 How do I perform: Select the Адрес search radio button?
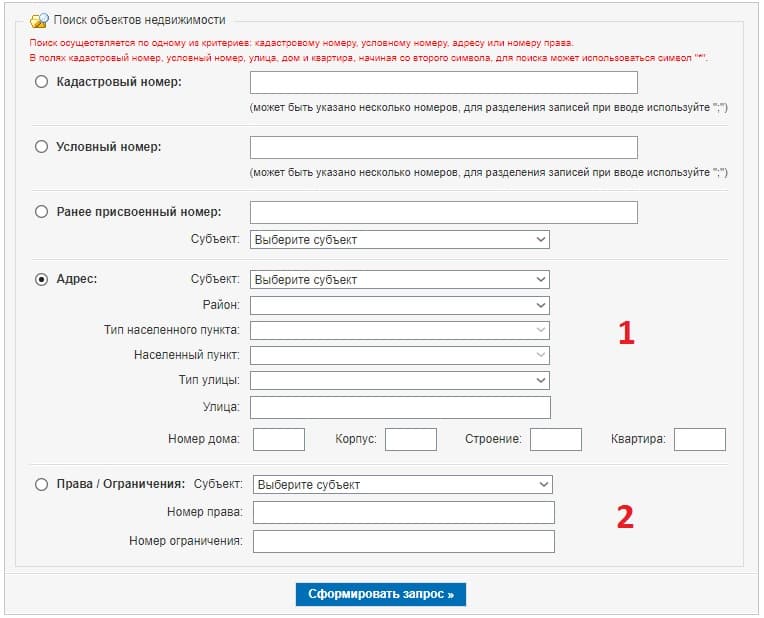(41, 280)
